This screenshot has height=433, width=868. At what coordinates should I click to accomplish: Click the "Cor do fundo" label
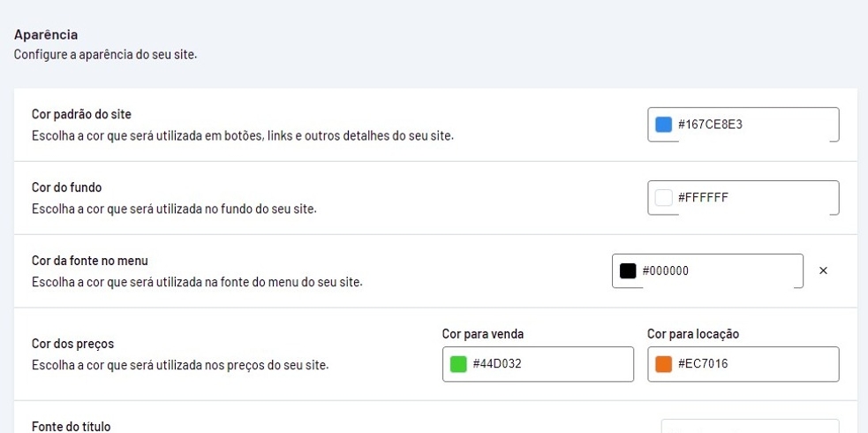coord(65,187)
